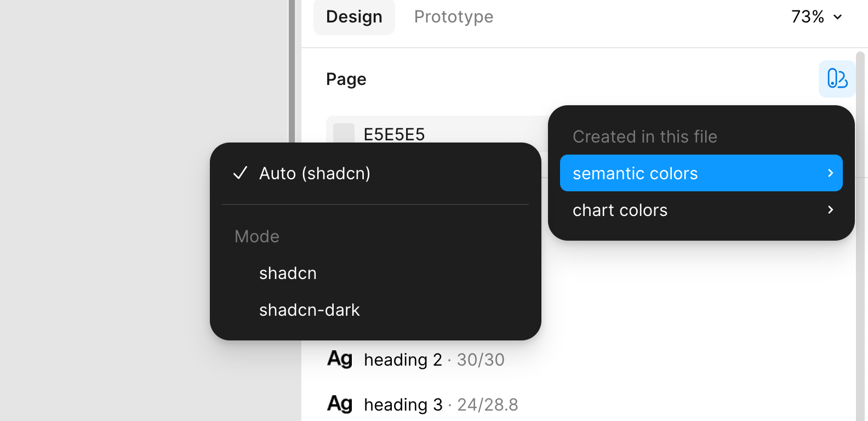Click the chevron arrow on semantic colors

click(x=830, y=173)
